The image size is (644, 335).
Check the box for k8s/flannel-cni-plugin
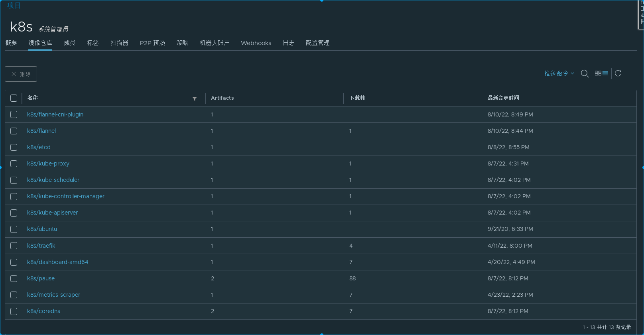point(14,114)
